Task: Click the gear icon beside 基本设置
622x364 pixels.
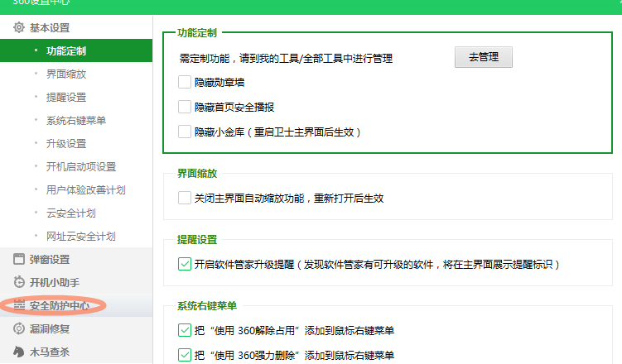Action: 19,28
